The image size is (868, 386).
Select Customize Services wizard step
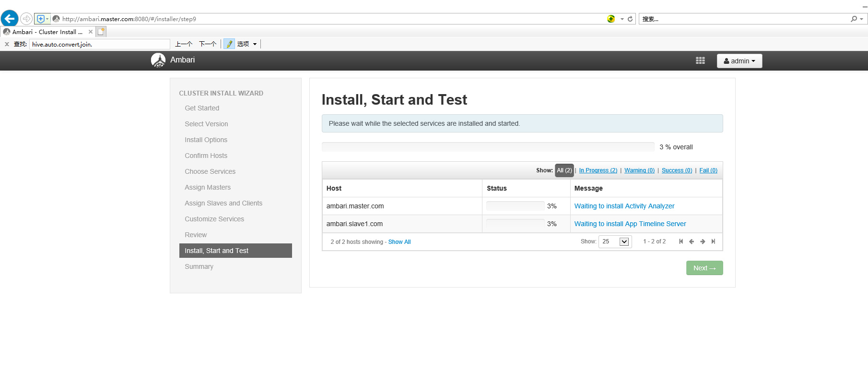(214, 219)
